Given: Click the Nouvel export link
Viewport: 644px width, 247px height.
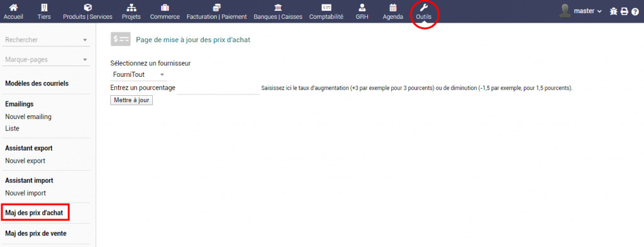Looking at the screenshot, I should tap(25, 161).
